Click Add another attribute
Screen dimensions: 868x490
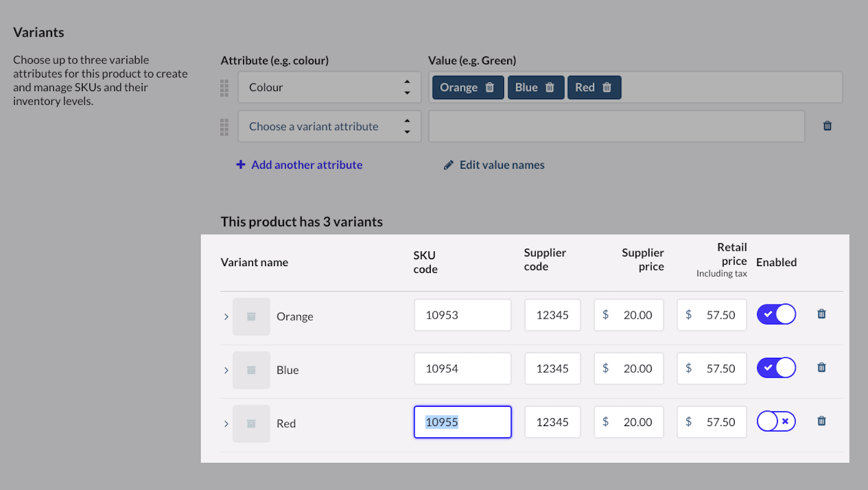[x=299, y=165]
